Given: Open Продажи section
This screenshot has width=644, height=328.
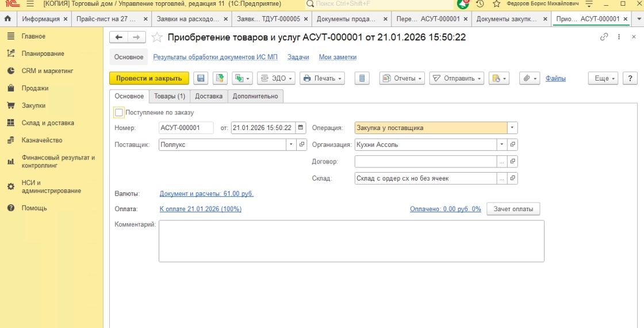Looking at the screenshot, I should point(35,88).
